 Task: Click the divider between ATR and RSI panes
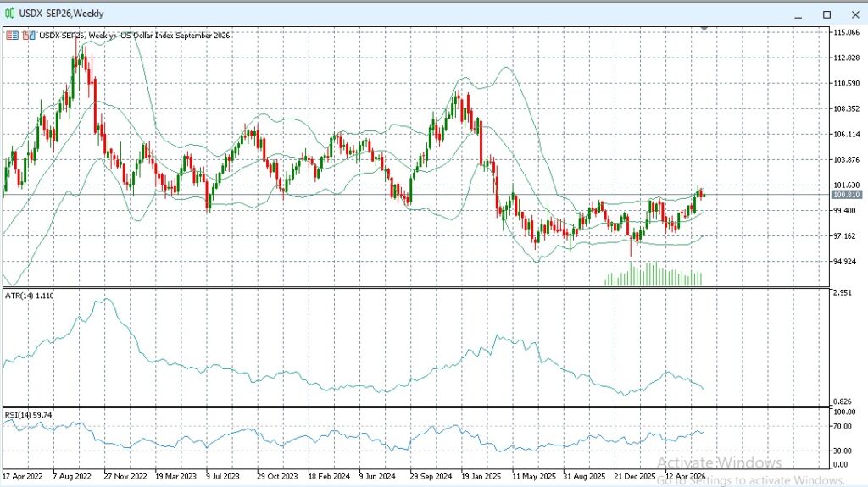tap(416, 407)
